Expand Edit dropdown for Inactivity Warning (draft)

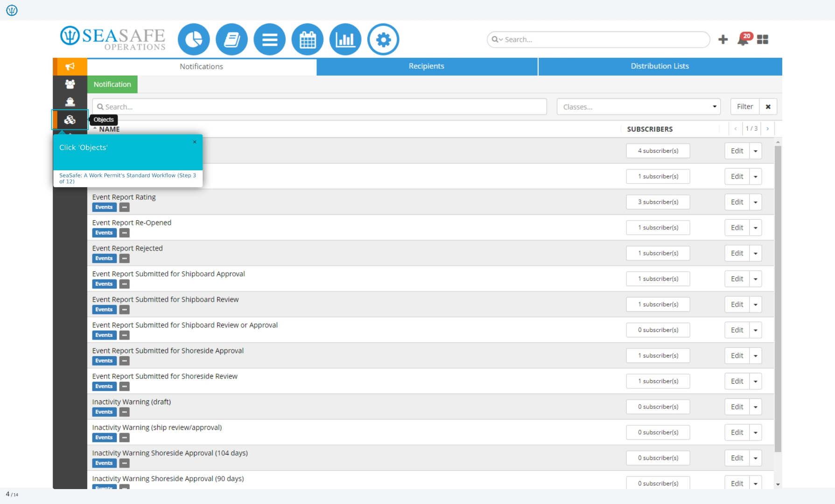pyautogui.click(x=756, y=407)
